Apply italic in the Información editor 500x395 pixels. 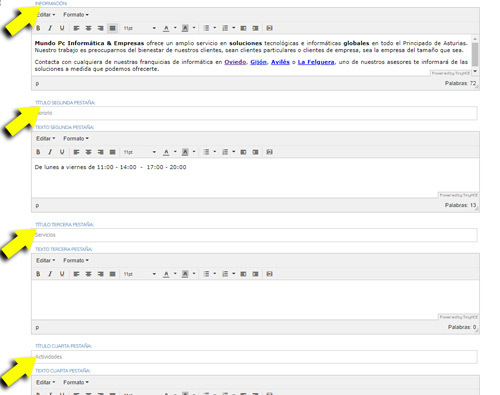pos(50,28)
